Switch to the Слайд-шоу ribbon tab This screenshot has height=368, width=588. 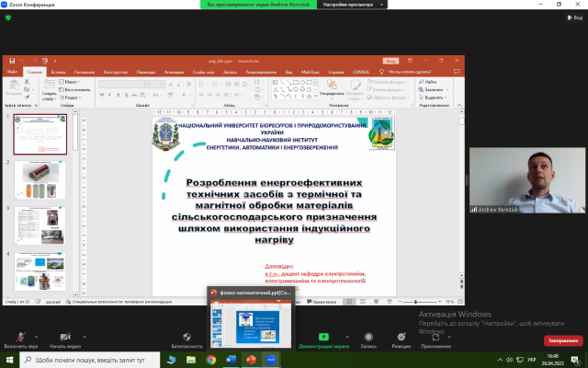pyautogui.click(x=204, y=72)
